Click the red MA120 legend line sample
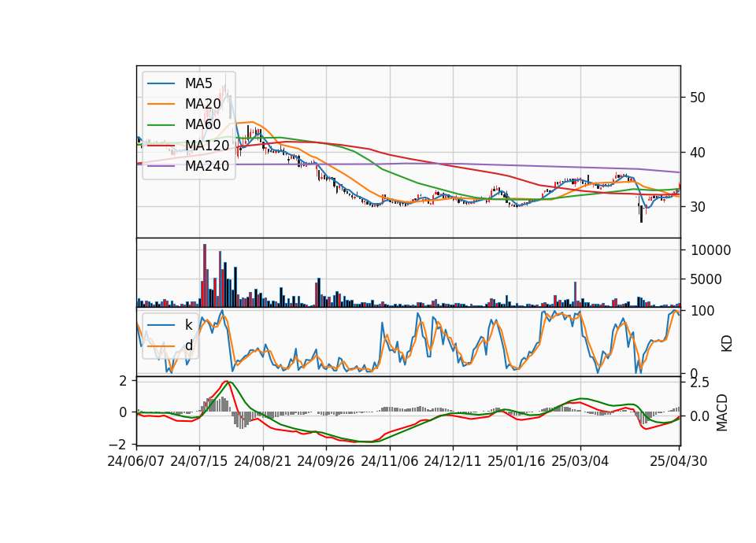756x543 pixels. point(161,146)
